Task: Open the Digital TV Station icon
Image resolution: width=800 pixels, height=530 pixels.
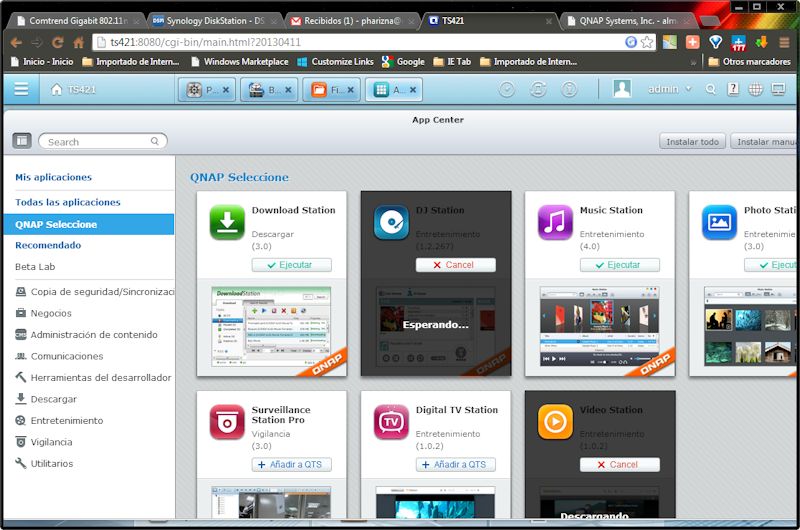Action: pos(391,422)
